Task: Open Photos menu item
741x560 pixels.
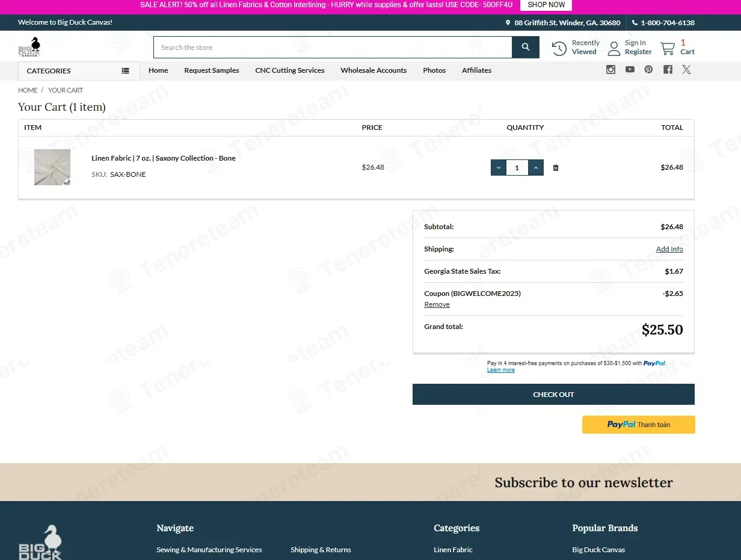Action: (x=434, y=70)
